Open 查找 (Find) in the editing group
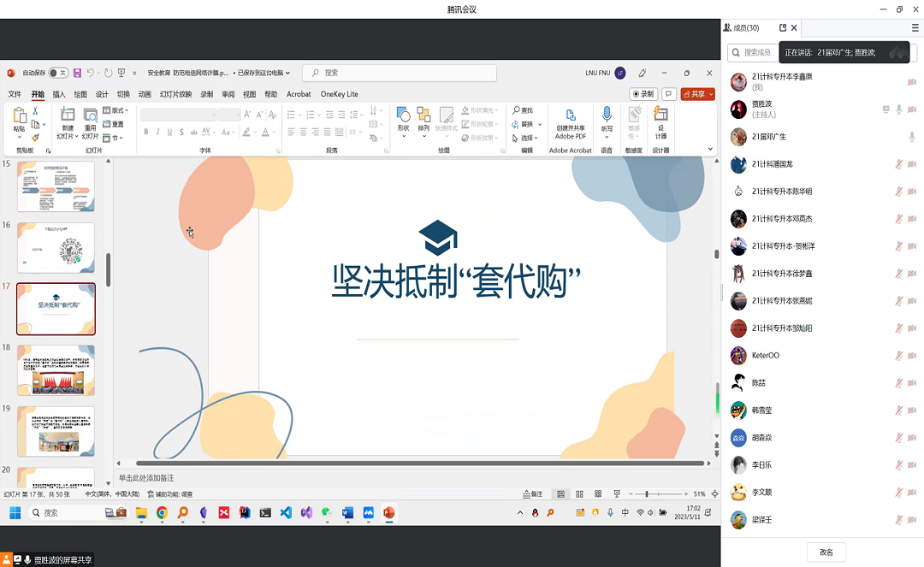The height and width of the screenshot is (567, 924). (521, 109)
